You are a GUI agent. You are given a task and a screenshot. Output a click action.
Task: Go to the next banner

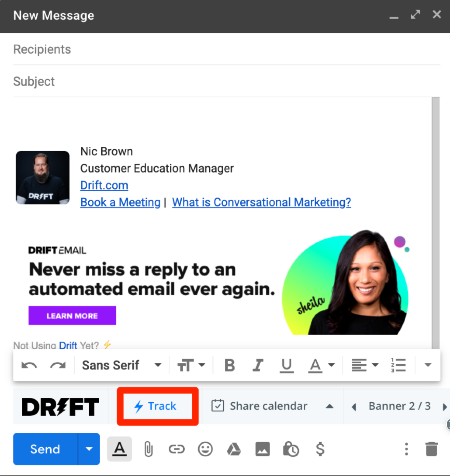[x=445, y=407]
